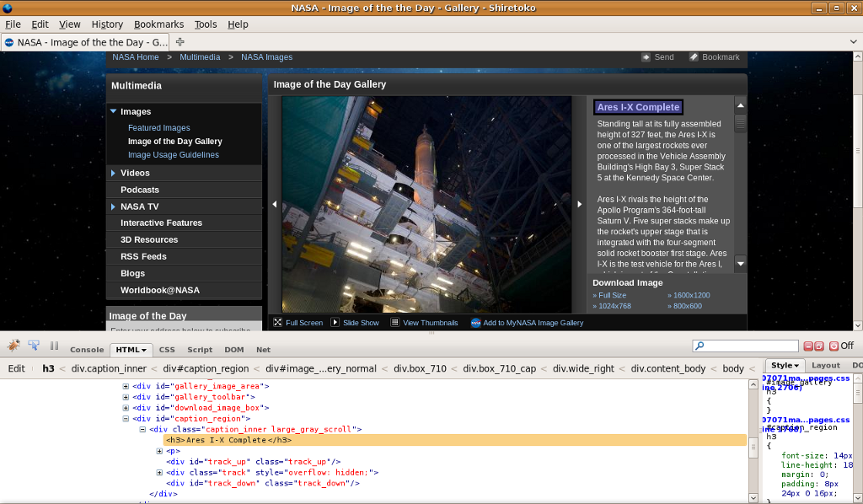Image resolution: width=863 pixels, height=504 pixels.
Task: Open the History menu
Action: (x=107, y=24)
